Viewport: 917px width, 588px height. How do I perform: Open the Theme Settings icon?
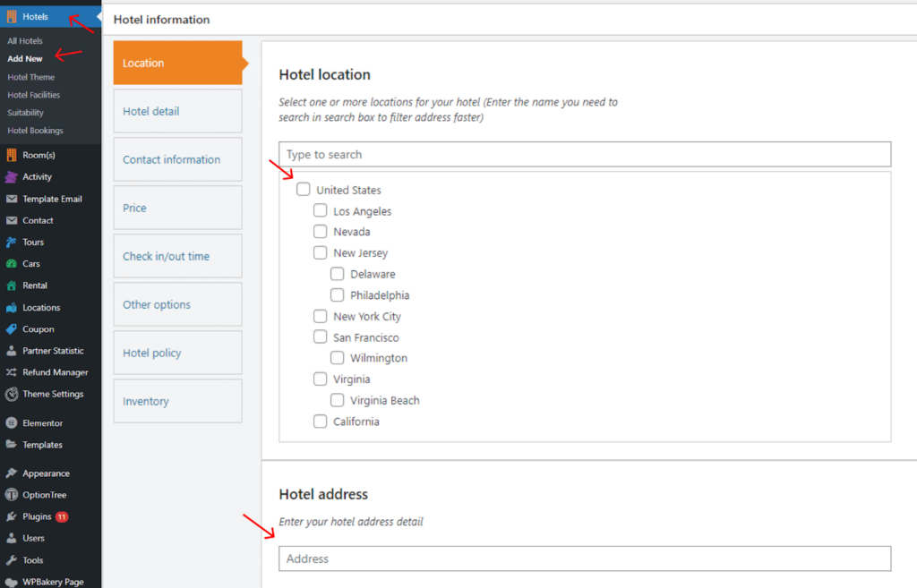coord(11,394)
